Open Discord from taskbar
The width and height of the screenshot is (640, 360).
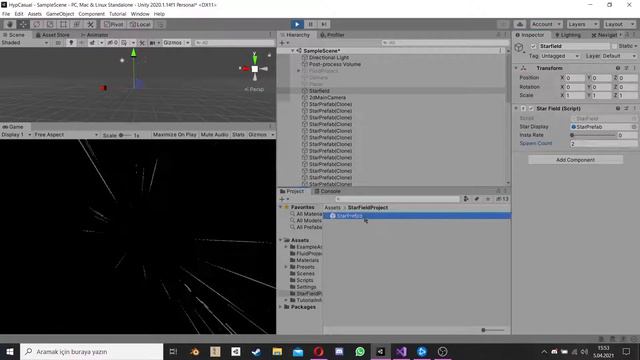click(x=339, y=351)
